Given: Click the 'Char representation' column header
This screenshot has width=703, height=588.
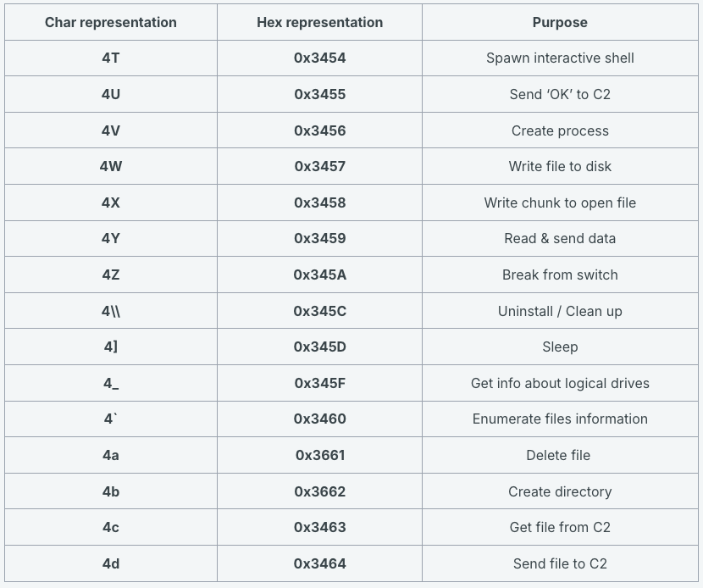Looking at the screenshot, I should click(111, 23).
